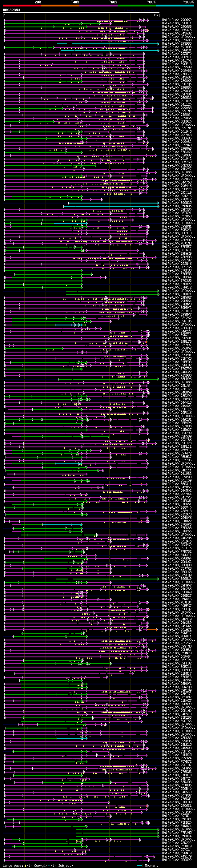
Task: Select subject label UniRef100_Q9ZUC3
Action: pos(177,179)
